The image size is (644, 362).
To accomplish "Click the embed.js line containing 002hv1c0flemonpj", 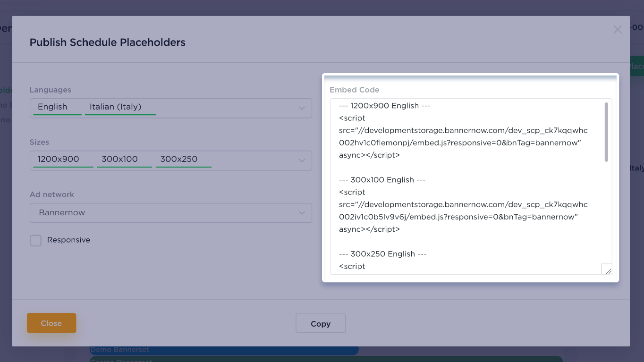I will pyautogui.click(x=460, y=143).
